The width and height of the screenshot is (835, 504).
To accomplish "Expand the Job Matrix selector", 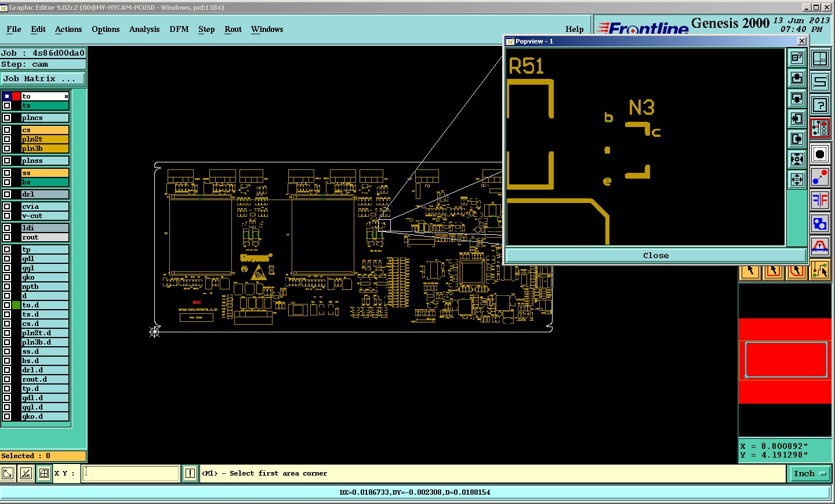I will 43,79.
